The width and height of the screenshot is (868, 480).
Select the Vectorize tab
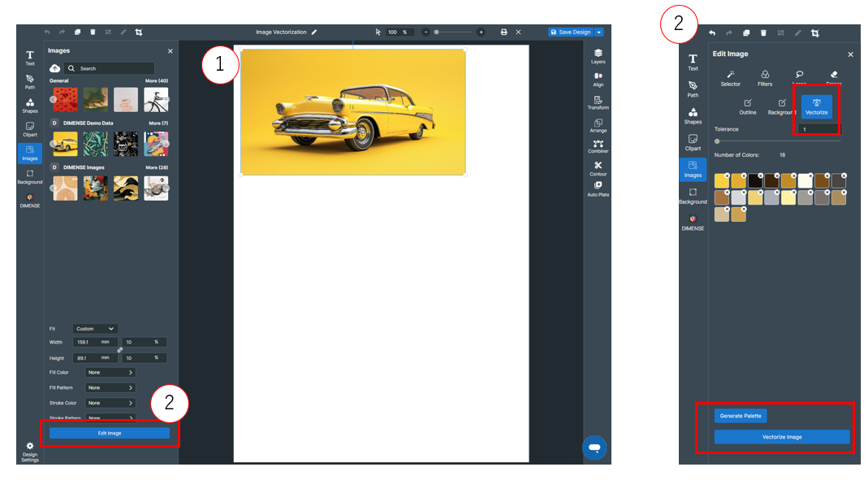click(x=816, y=106)
